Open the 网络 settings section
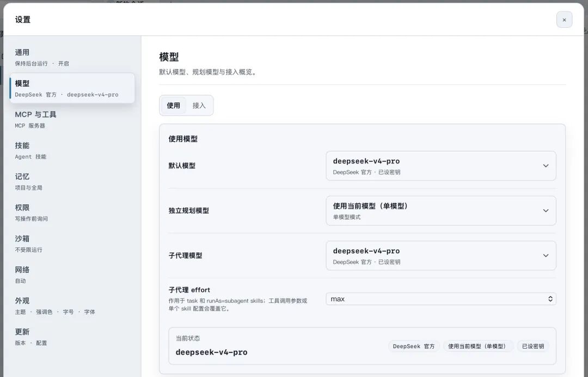 pos(72,275)
